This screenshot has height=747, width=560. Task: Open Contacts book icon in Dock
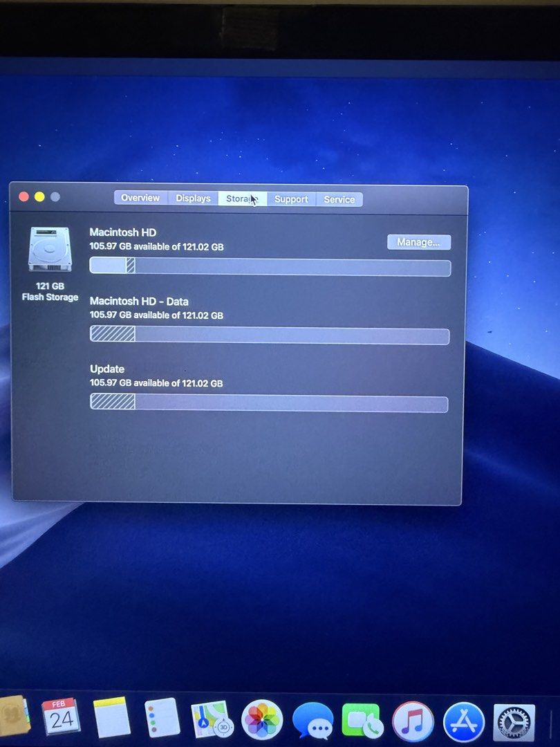[x=15, y=716]
